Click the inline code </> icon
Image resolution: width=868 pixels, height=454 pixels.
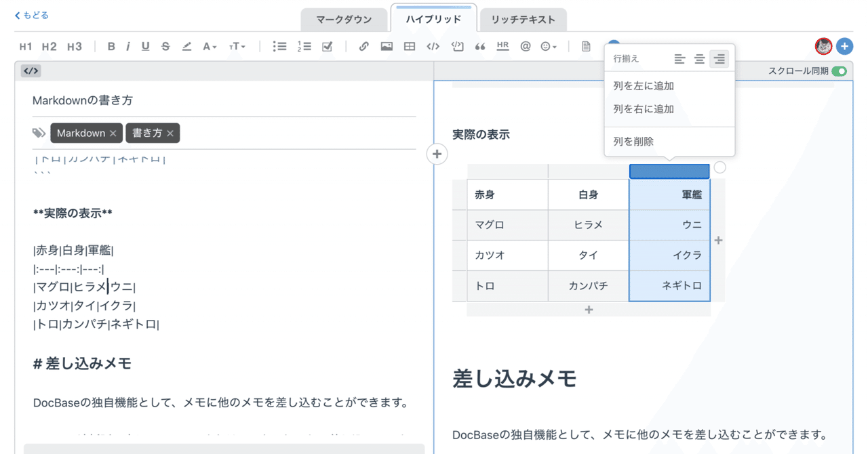(432, 46)
